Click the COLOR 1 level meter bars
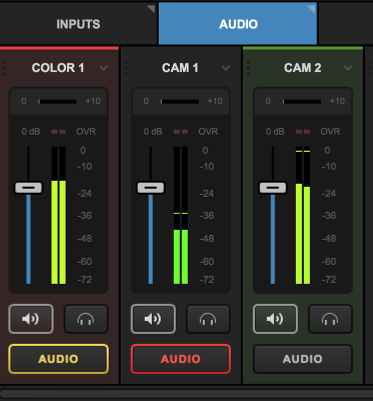The image size is (373, 401). click(58, 215)
